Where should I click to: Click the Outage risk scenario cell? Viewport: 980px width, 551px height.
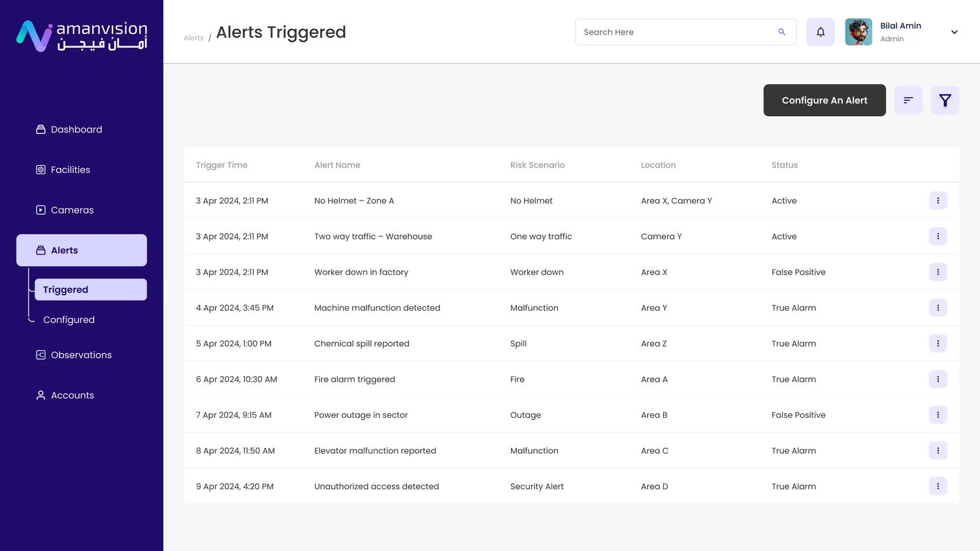coord(525,415)
